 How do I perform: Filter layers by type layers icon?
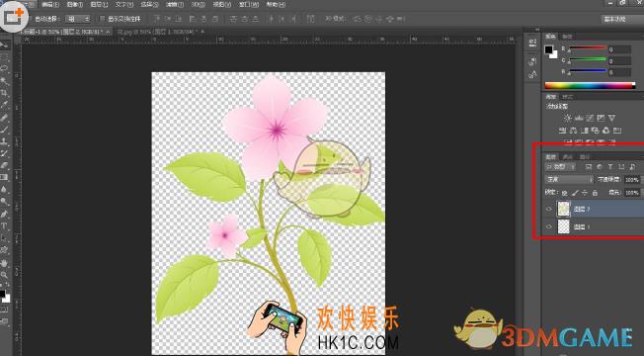610,167
